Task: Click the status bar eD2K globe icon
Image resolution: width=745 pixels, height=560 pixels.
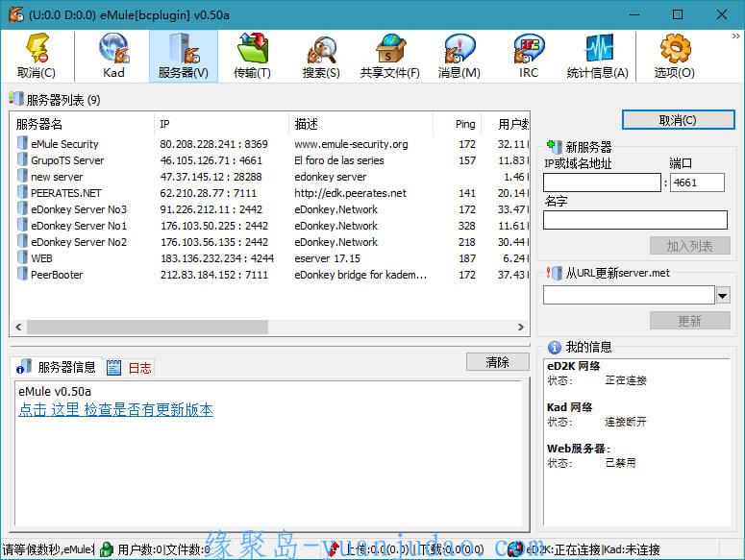Action: coord(515,549)
